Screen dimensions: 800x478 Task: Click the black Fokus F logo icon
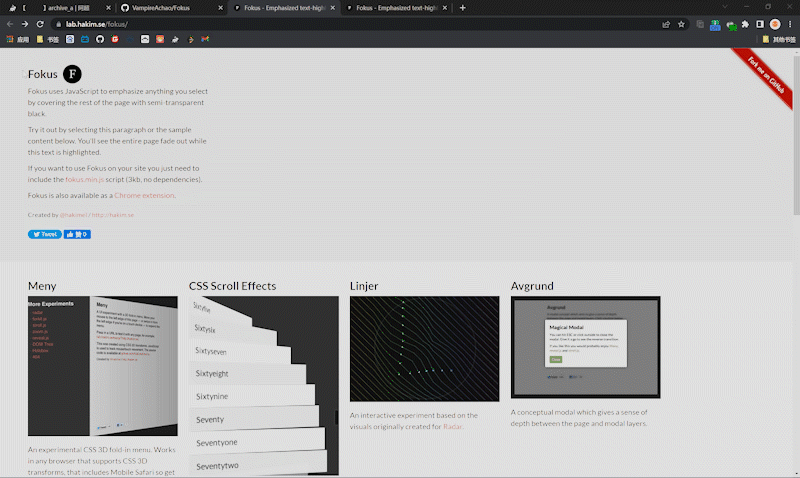pyautogui.click(x=72, y=74)
